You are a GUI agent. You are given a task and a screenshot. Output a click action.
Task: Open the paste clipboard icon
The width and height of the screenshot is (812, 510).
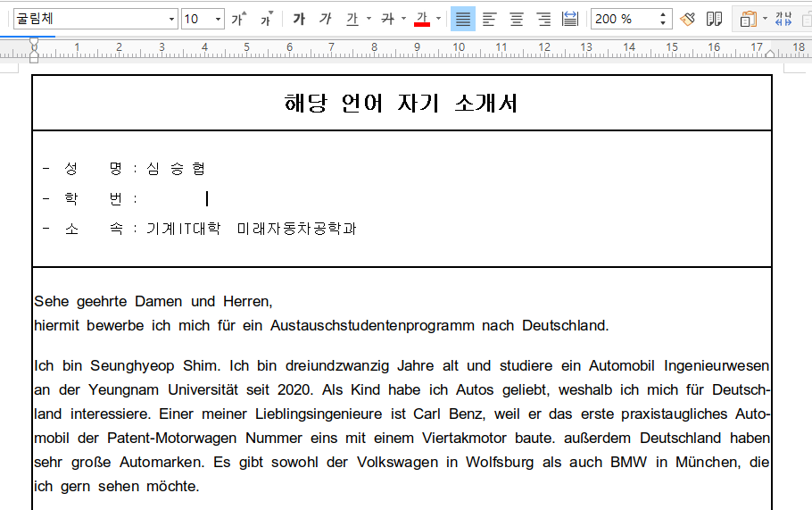[748, 19]
